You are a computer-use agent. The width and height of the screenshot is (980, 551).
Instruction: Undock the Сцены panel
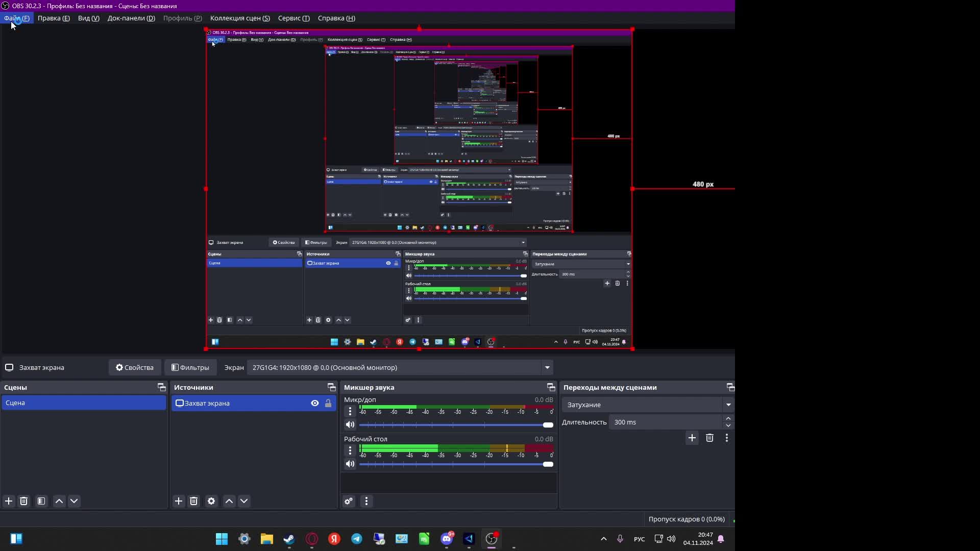(x=161, y=387)
